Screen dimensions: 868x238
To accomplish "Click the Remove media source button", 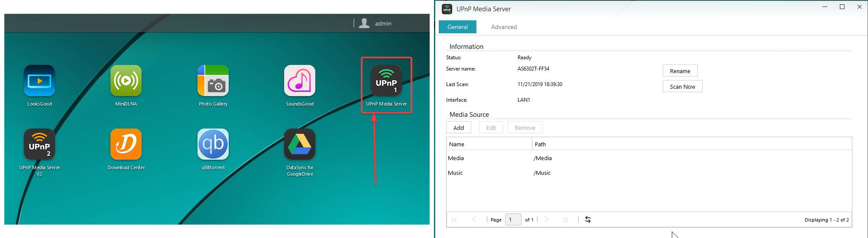I will [x=525, y=128].
